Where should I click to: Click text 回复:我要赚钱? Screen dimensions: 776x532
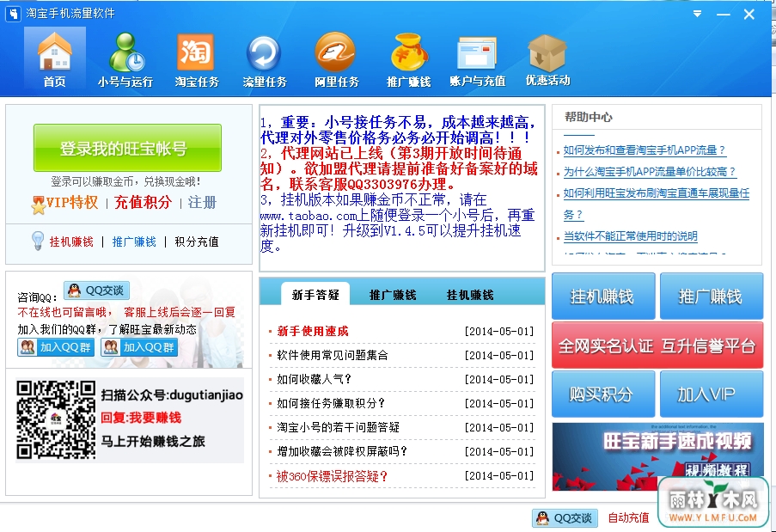click(141, 418)
